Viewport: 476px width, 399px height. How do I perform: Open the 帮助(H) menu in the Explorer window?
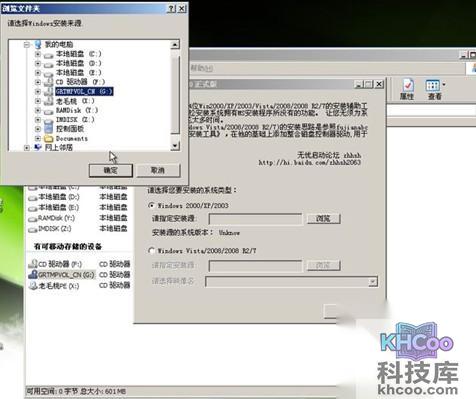coord(202,68)
